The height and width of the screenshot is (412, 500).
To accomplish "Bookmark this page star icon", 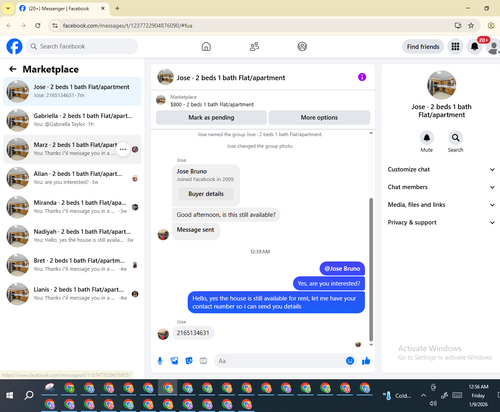I will point(471,26).
